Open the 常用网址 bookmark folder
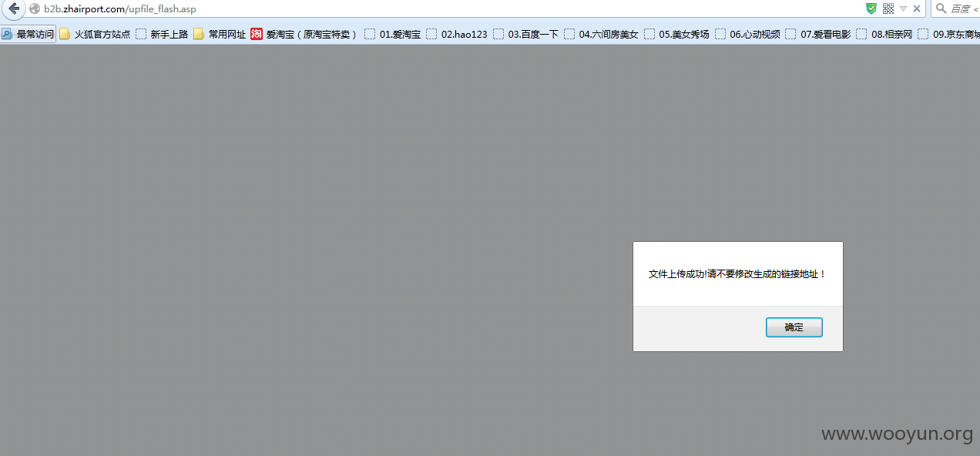Image resolution: width=980 pixels, height=456 pixels. [220, 34]
